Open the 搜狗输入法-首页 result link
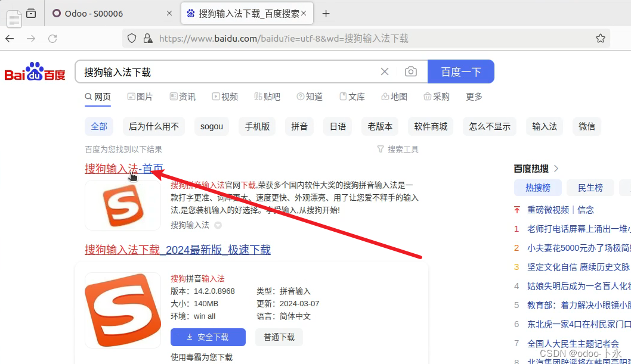 click(124, 169)
